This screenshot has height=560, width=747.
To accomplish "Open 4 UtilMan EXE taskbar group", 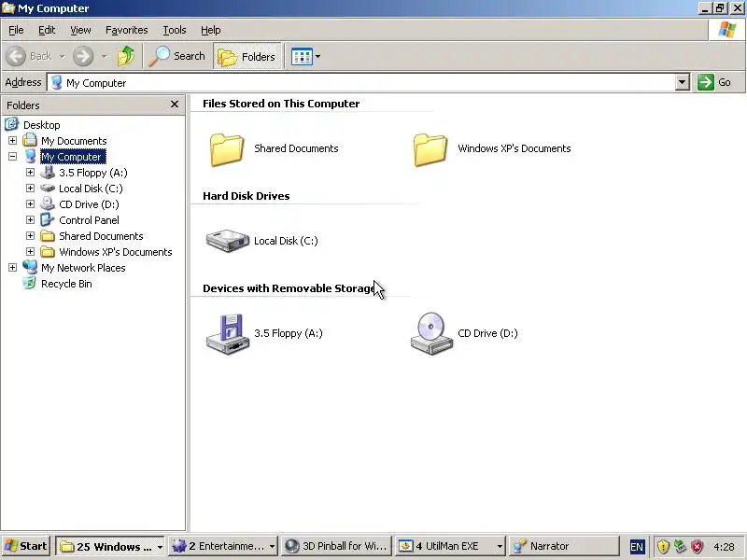I will (x=450, y=546).
